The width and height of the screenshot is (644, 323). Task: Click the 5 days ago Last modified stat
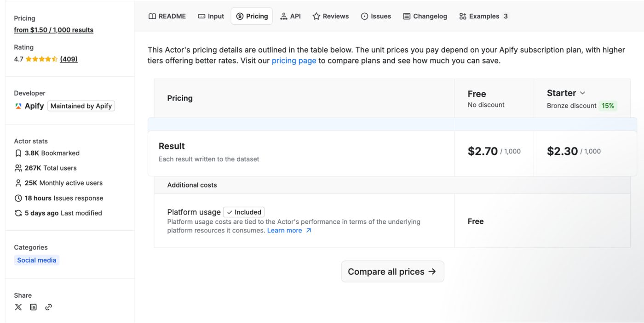(x=63, y=213)
